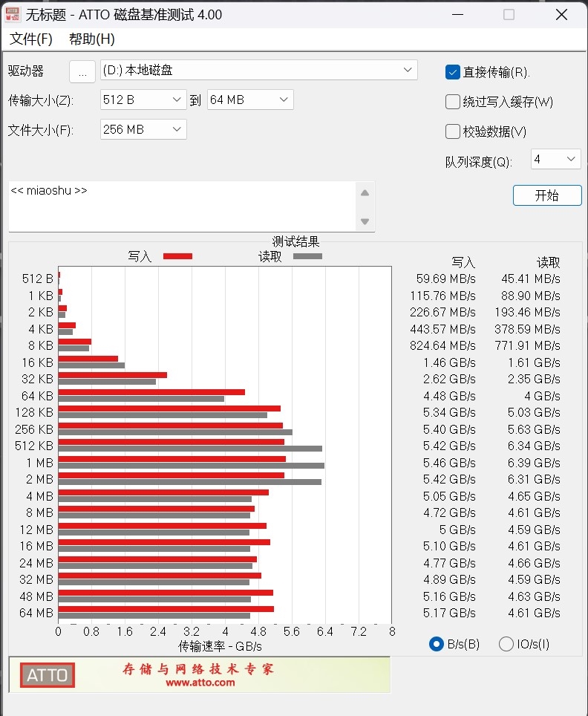Click the 59.69 MB/s write value
Viewport: 588px width, 716px height.
tap(445, 279)
